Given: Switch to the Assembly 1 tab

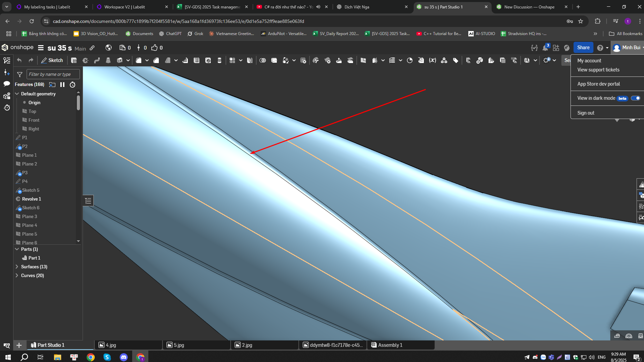Looking at the screenshot, I should 401,345.
